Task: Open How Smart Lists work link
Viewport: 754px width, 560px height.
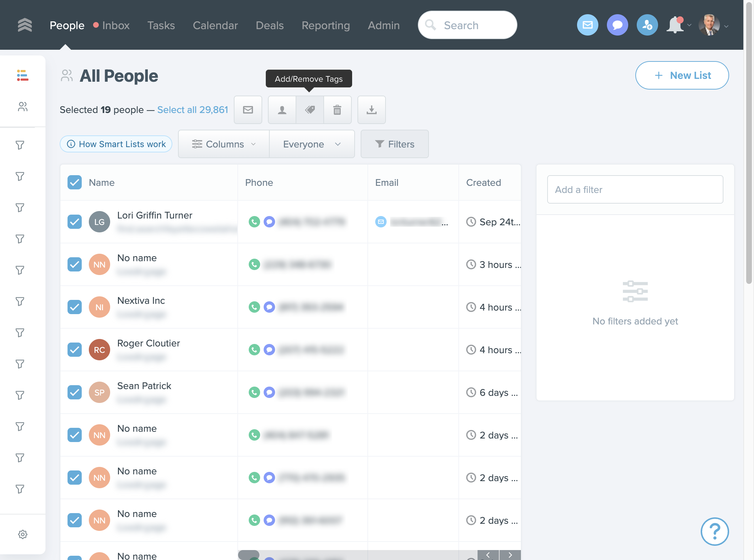Action: (116, 144)
